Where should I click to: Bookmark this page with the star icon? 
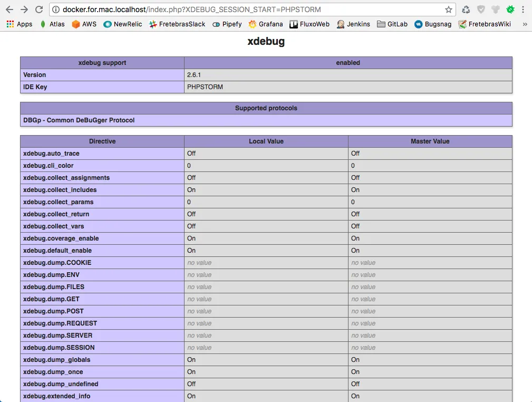(449, 9)
